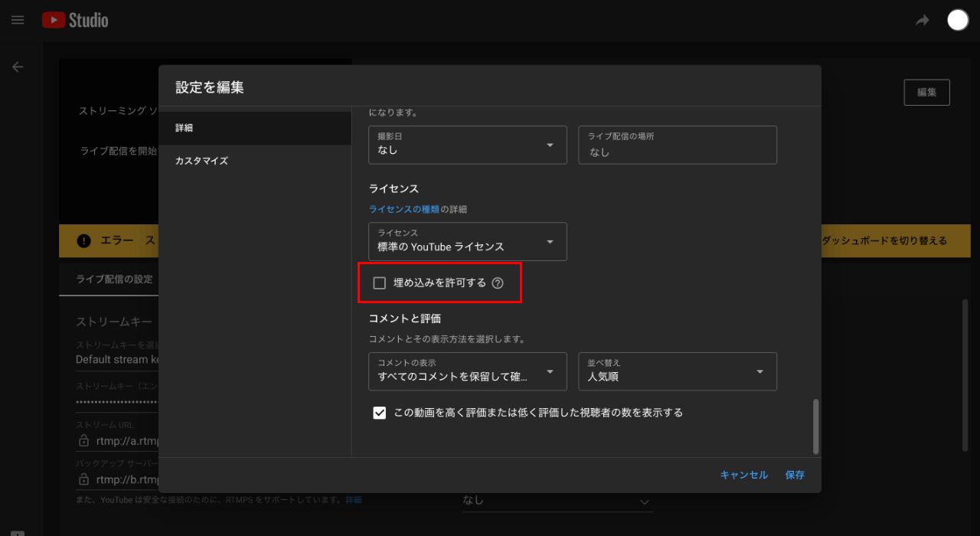Open the account profile avatar menu
This screenshot has height=536, width=980.
tap(957, 20)
